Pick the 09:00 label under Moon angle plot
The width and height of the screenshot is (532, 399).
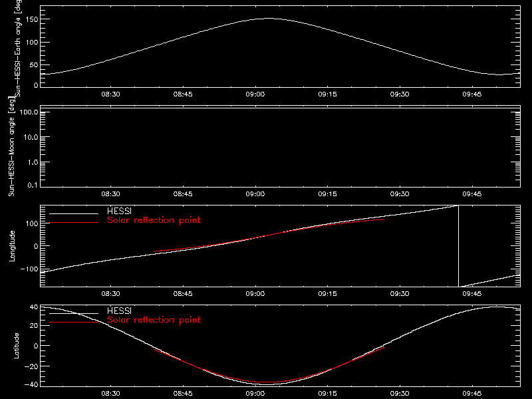[255, 194]
